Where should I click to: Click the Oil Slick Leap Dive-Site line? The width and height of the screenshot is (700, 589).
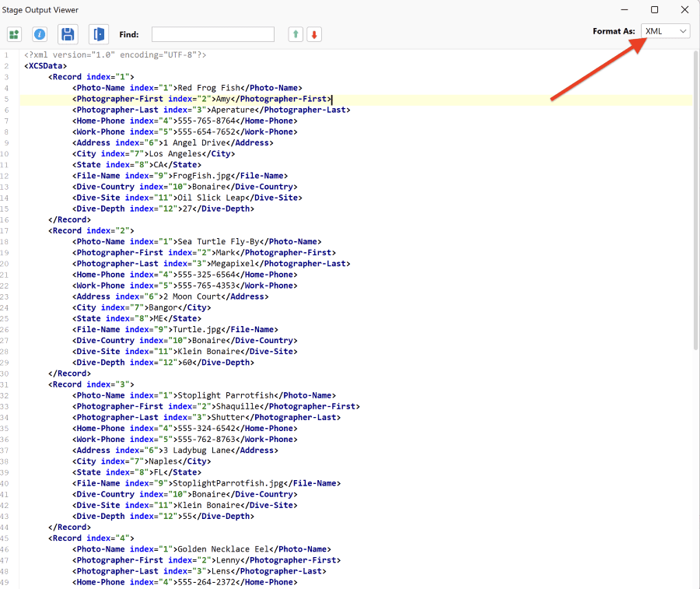187,198
